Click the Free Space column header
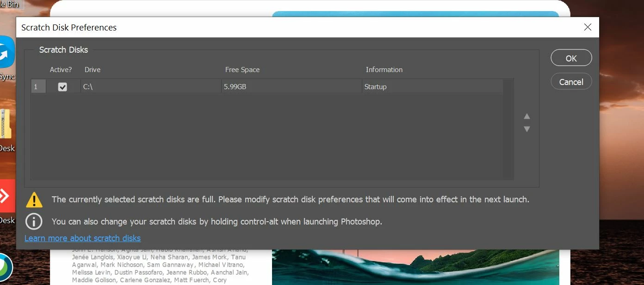The image size is (644, 285). [x=242, y=70]
